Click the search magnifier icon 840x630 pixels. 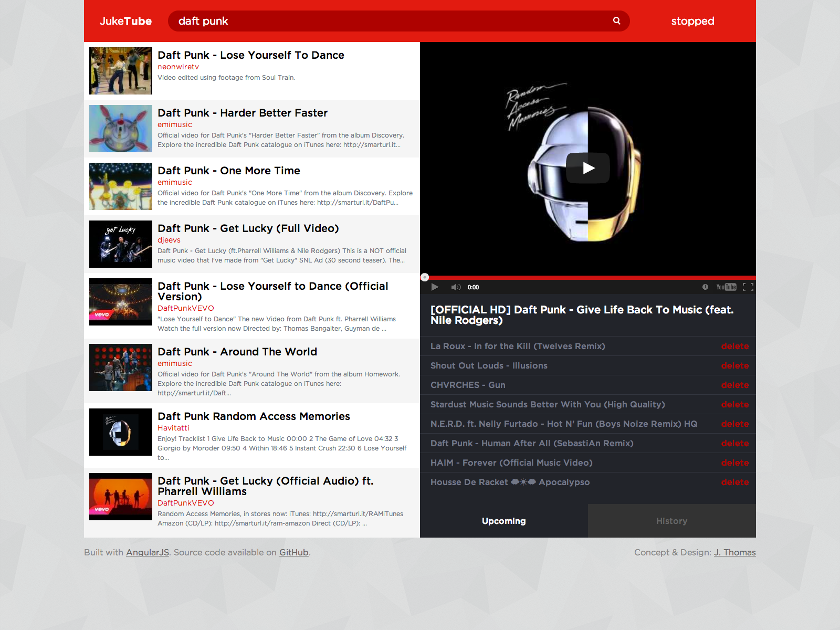[x=616, y=21]
